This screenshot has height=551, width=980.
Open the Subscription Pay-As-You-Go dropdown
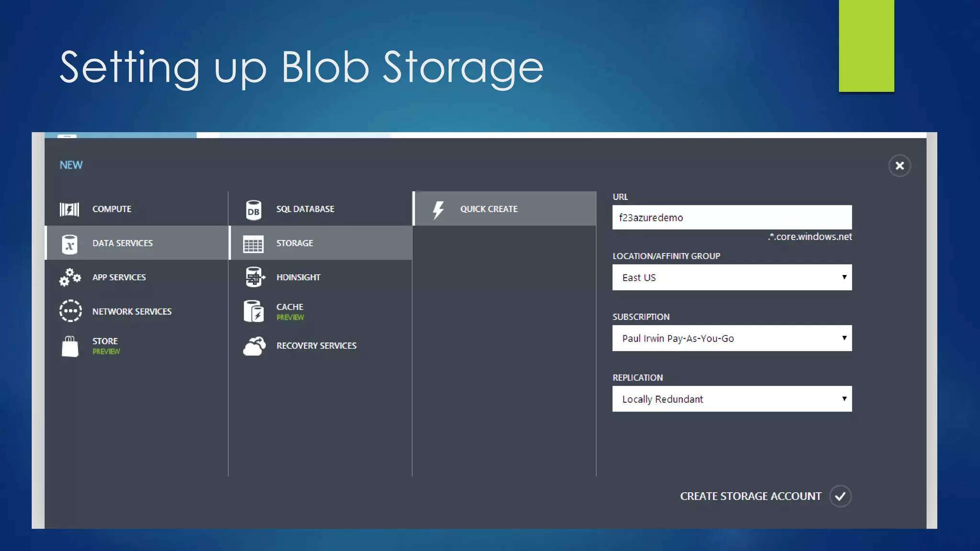tap(732, 338)
